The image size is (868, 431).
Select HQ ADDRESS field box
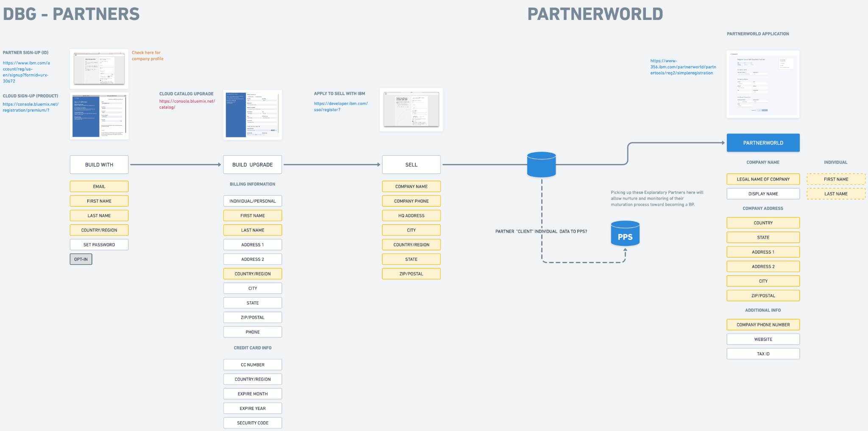[411, 215]
